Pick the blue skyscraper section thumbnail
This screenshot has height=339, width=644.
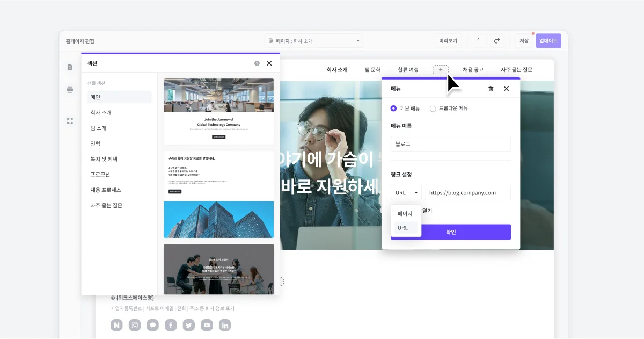219,194
